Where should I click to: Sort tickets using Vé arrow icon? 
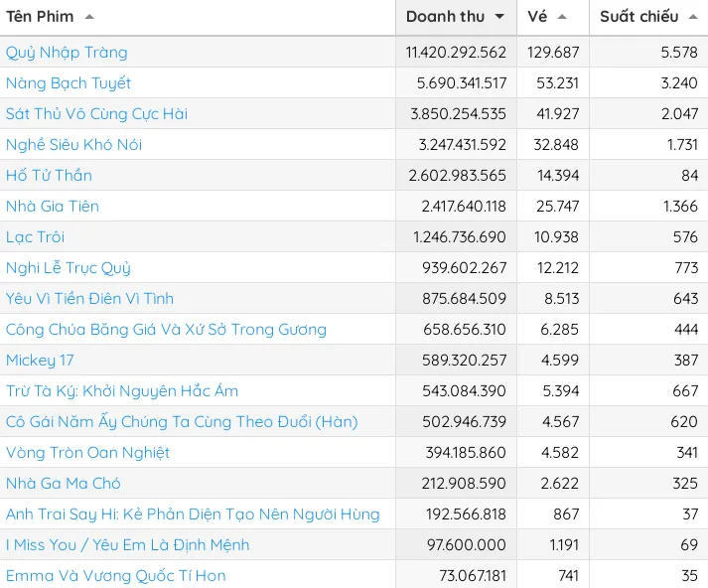(x=562, y=17)
